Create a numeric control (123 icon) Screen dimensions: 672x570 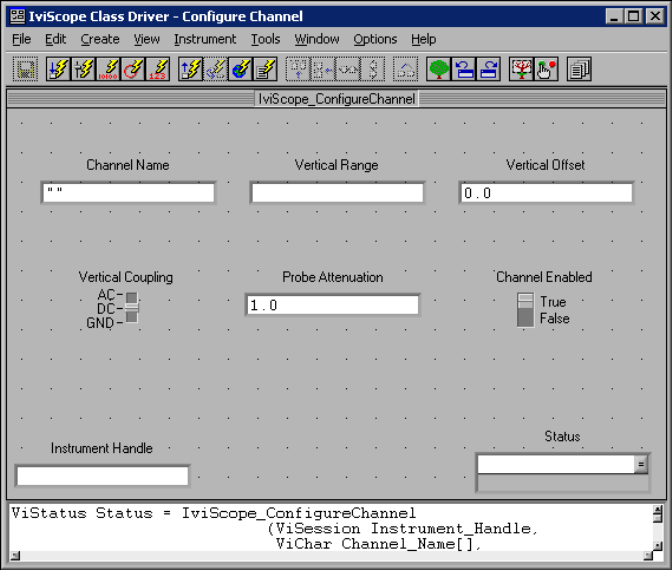158,69
